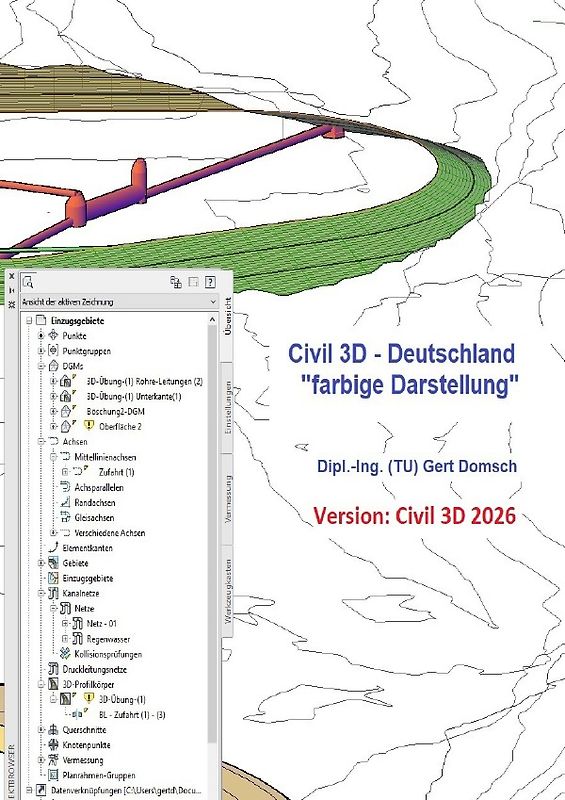Click the item view toggle icon in toolbar
Screen dimensions: 565x800
click(176, 282)
